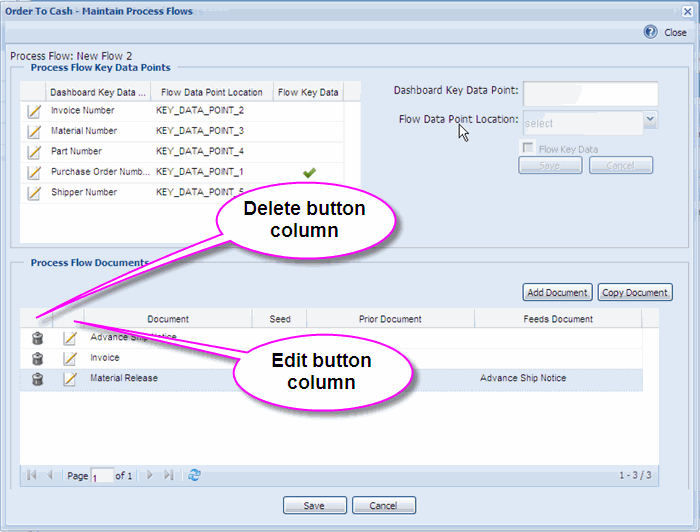
Task: Edit the Purchase Order Number key data point
Action: click(34, 173)
